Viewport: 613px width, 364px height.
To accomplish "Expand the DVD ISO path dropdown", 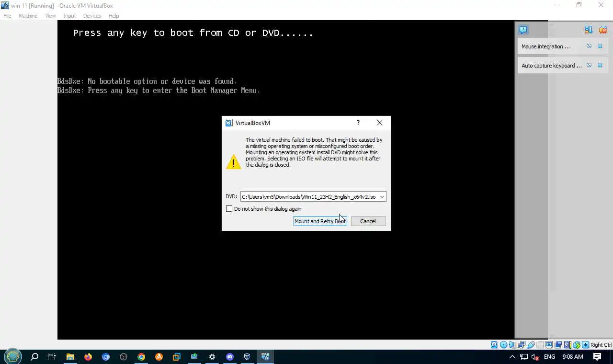I will point(382,197).
